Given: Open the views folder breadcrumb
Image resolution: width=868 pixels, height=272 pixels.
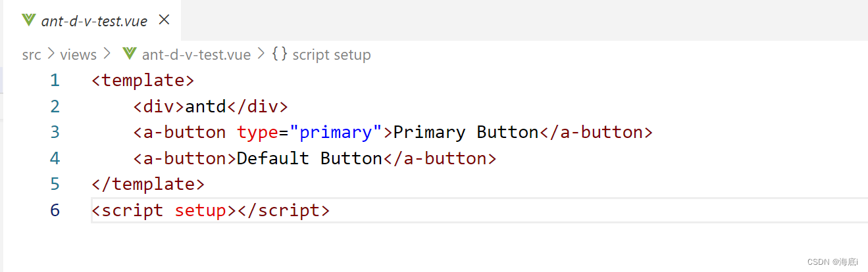Looking at the screenshot, I should tap(78, 55).
